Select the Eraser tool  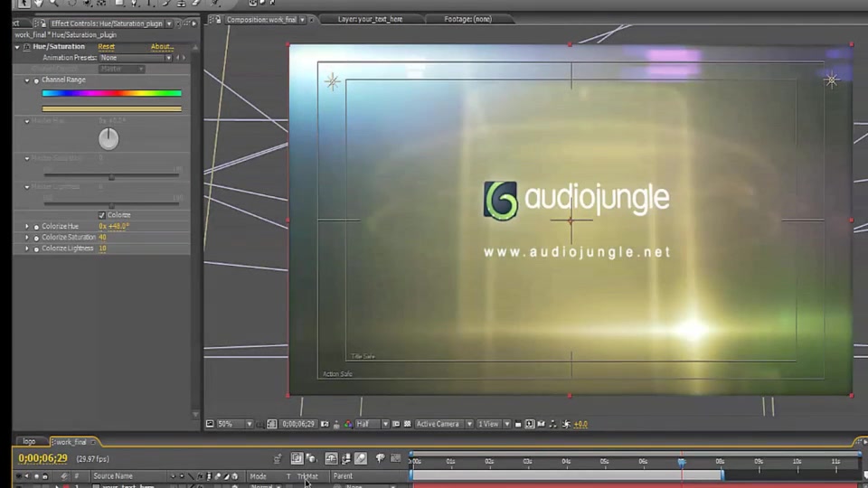coord(196,3)
